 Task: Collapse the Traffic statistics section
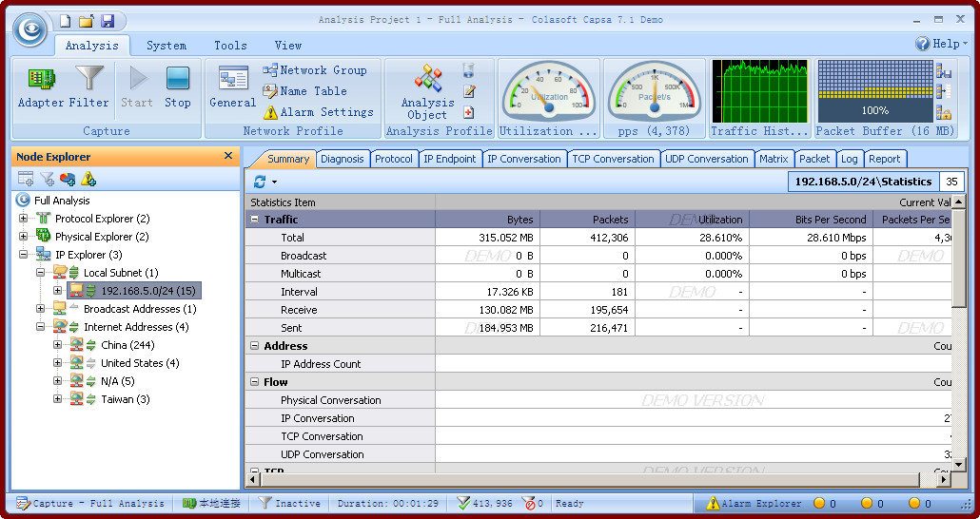[255, 220]
